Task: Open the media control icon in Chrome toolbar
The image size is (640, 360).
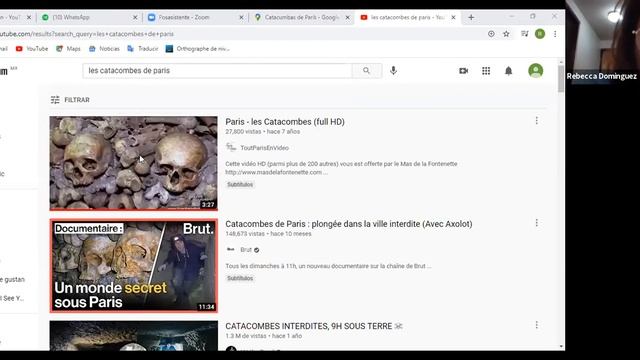Action: pos(524,34)
